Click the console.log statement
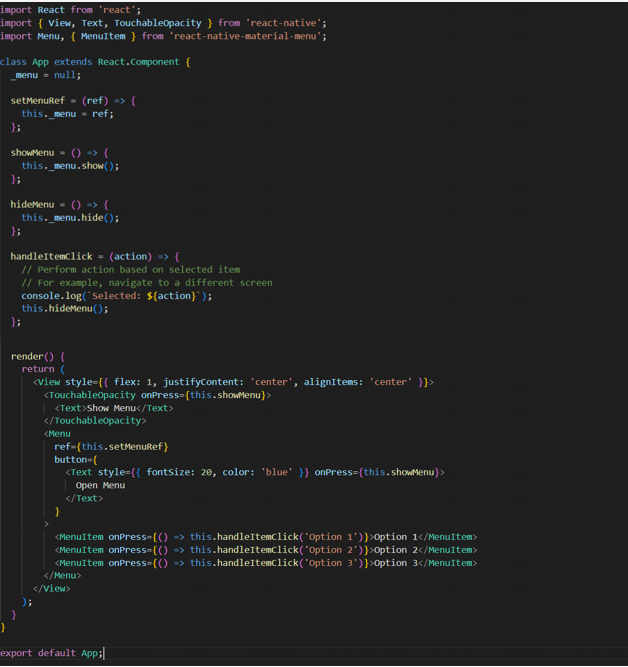This screenshot has height=667, width=628. [x=116, y=295]
